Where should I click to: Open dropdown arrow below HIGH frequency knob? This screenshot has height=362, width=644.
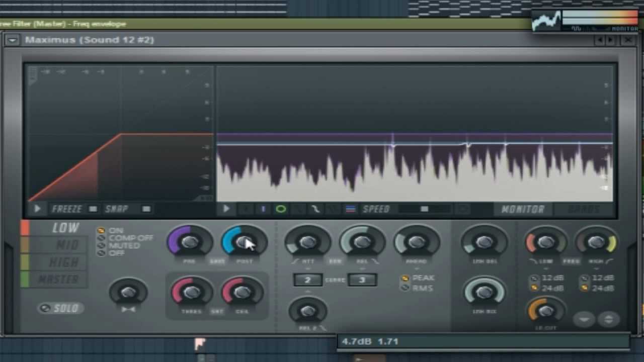(597, 269)
